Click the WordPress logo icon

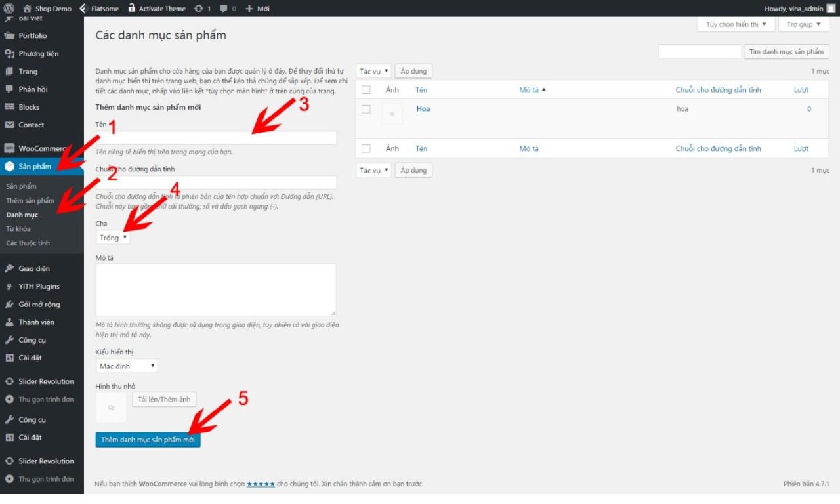click(9, 9)
